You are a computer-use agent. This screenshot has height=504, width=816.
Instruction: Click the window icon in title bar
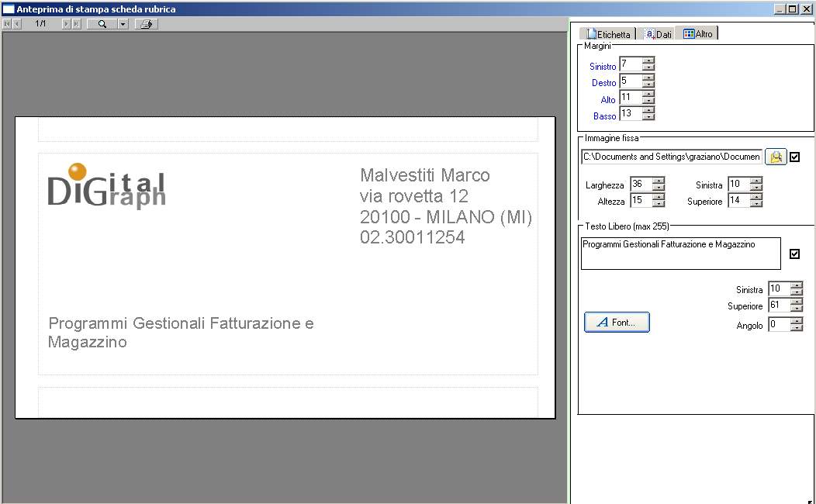9,9
